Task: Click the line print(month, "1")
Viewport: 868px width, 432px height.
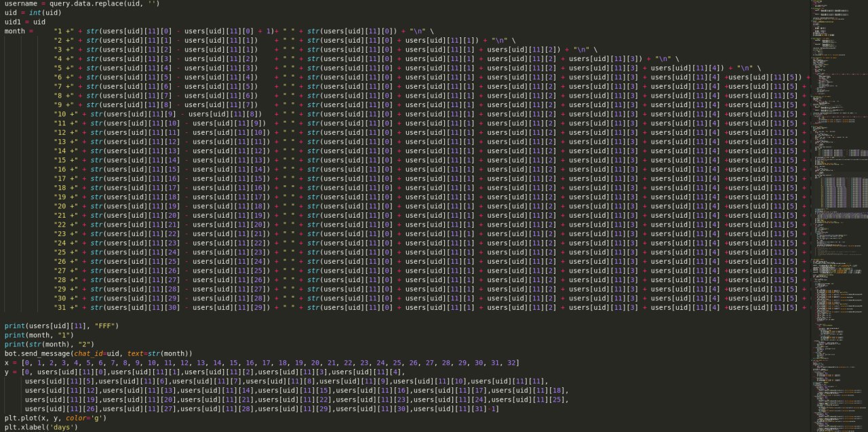Action: pyautogui.click(x=42, y=335)
